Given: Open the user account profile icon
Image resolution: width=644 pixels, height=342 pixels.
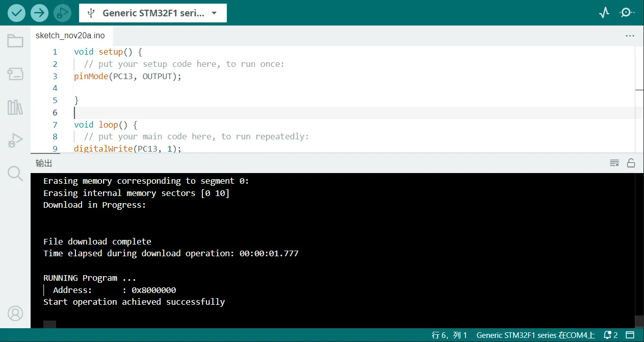Looking at the screenshot, I should pos(15,313).
